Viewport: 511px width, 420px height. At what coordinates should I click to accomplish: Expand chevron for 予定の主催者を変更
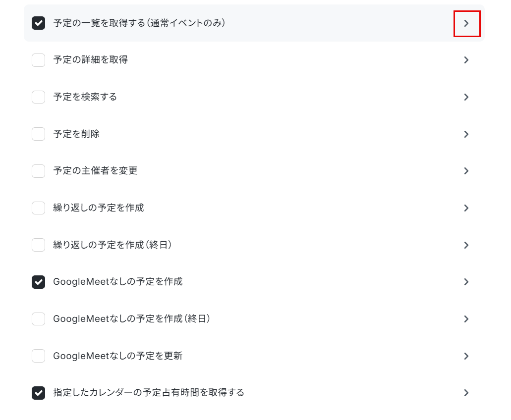(466, 171)
